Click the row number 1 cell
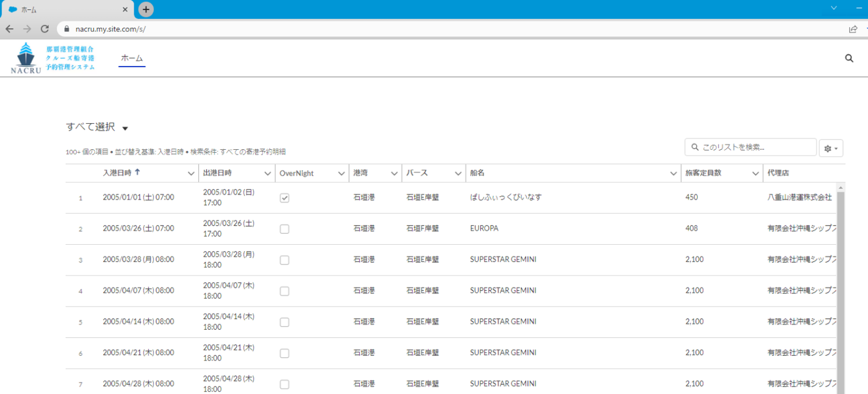This screenshot has height=394, width=868. [x=80, y=198]
